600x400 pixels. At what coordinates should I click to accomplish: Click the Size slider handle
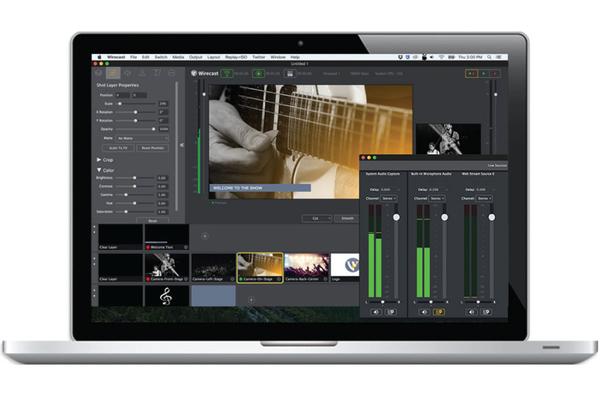point(120,104)
